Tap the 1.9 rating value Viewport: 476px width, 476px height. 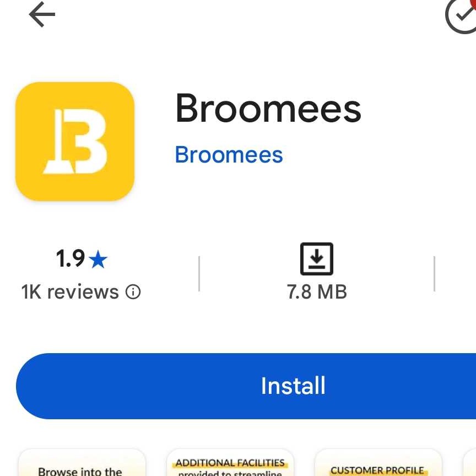70,258
